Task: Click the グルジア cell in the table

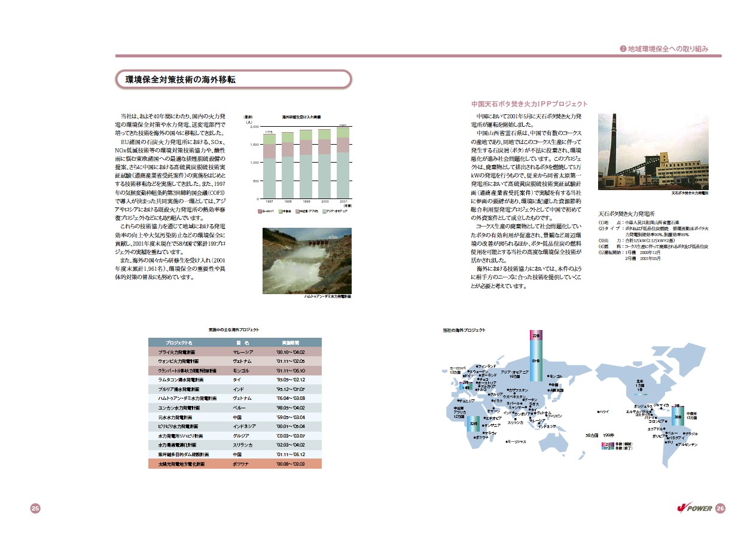Action: coord(240,436)
